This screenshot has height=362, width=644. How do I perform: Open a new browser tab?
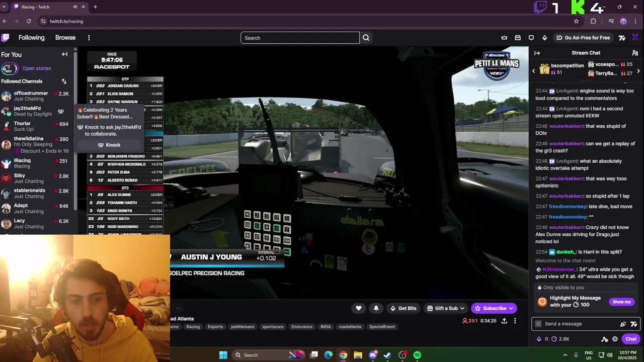[x=95, y=7]
